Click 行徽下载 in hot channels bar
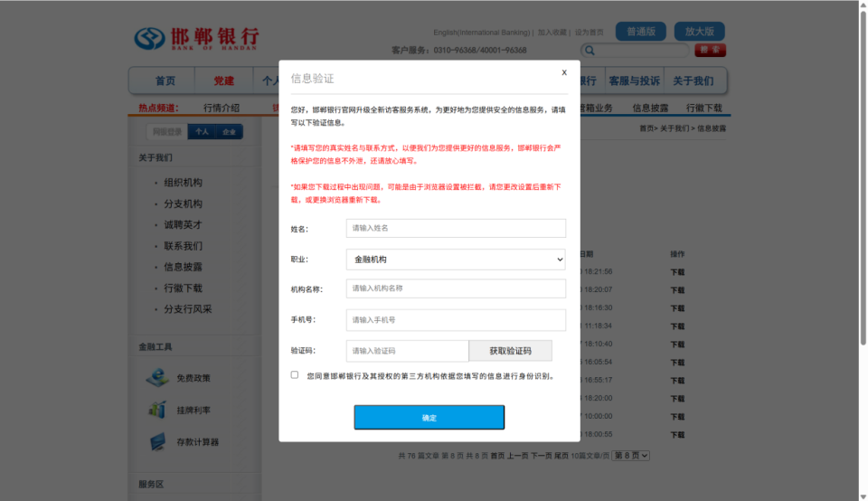This screenshot has width=868, height=501. [x=703, y=108]
